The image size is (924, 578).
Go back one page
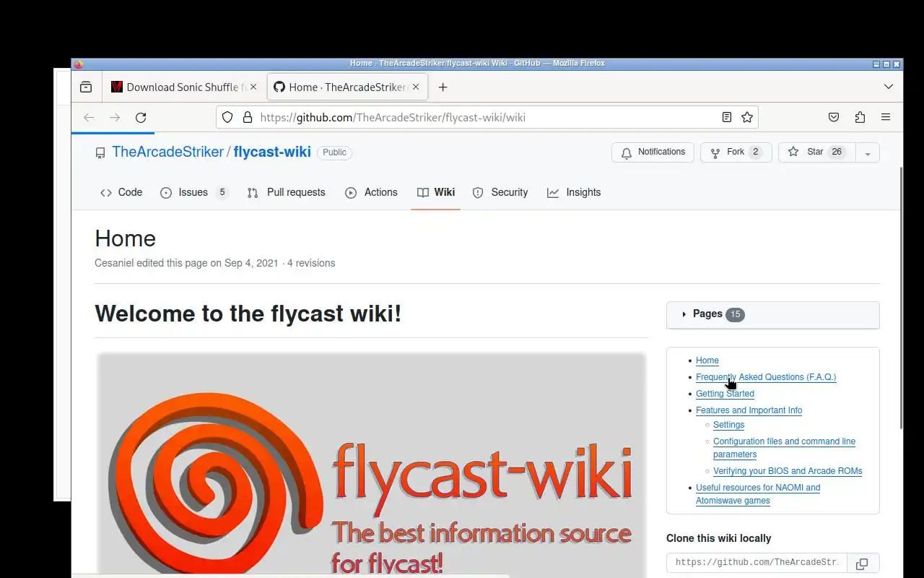pyautogui.click(x=89, y=117)
